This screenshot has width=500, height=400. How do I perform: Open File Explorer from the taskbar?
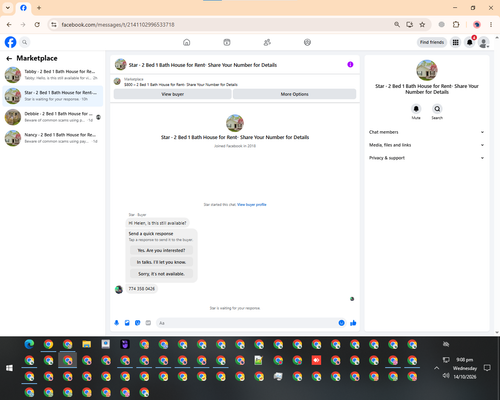[87, 344]
